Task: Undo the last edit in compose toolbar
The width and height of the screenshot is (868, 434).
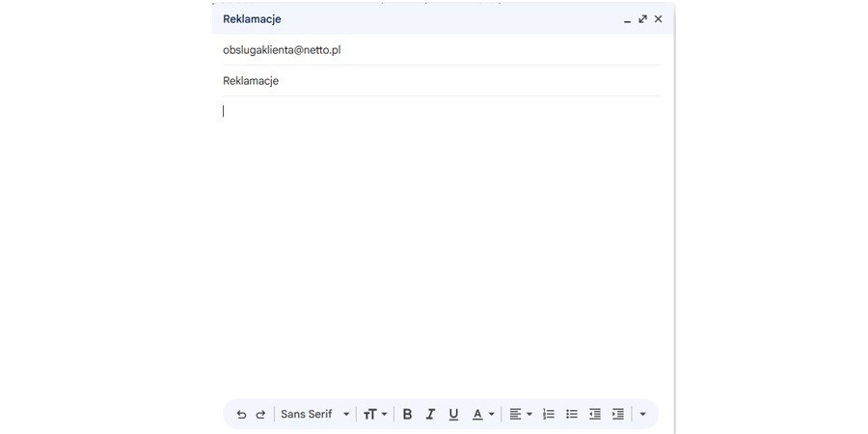Action: 241,414
